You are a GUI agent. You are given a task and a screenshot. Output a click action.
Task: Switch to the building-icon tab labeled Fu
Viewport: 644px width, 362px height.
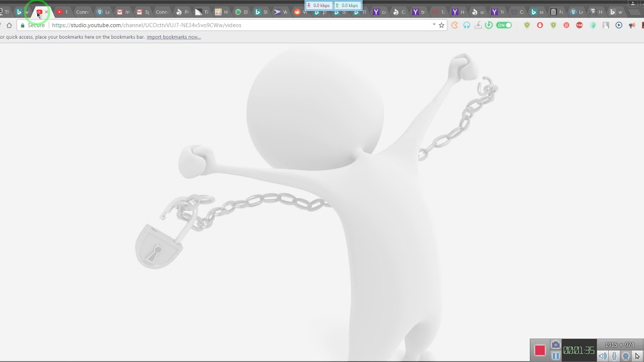pyautogui.click(x=557, y=12)
